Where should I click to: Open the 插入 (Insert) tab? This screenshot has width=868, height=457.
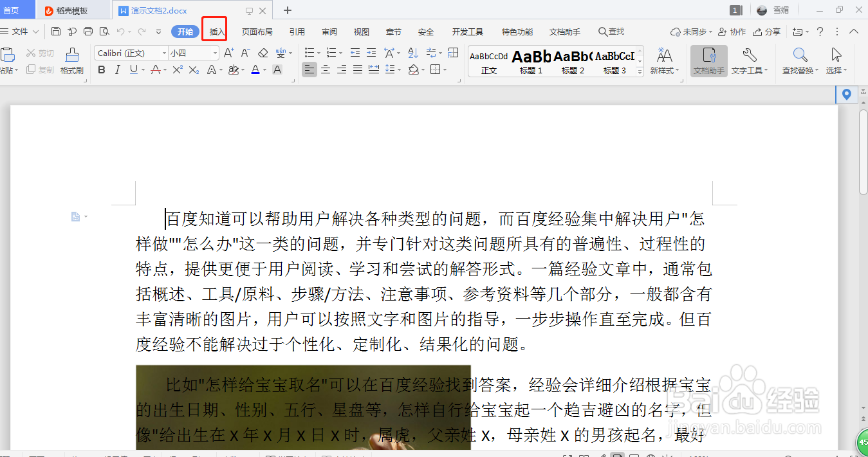click(x=217, y=32)
